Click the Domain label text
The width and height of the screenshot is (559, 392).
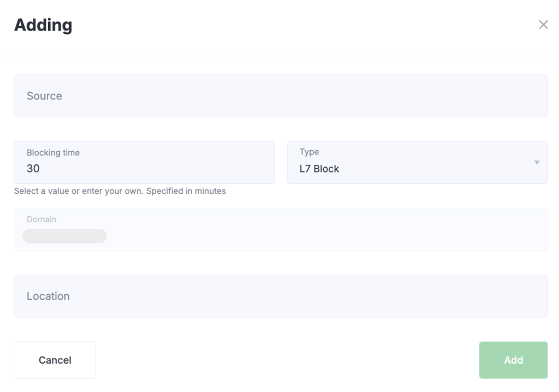coord(41,219)
